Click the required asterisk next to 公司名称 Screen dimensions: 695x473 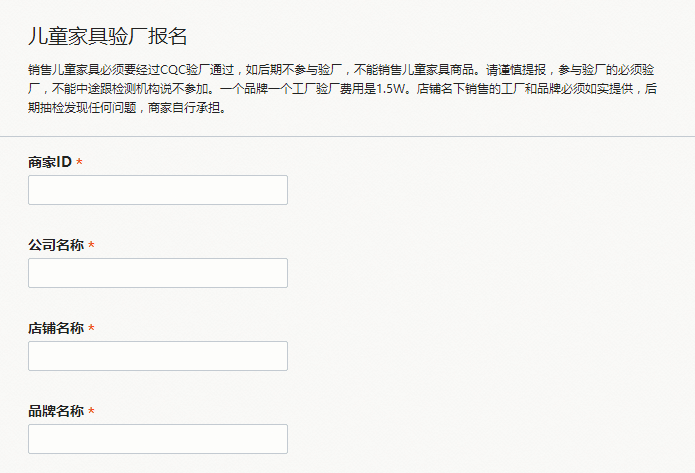click(x=91, y=246)
